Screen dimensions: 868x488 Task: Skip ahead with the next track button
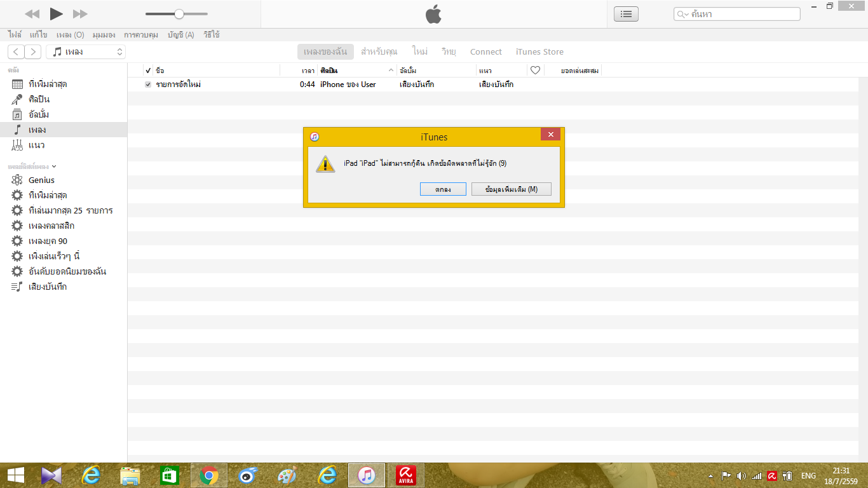coord(80,14)
